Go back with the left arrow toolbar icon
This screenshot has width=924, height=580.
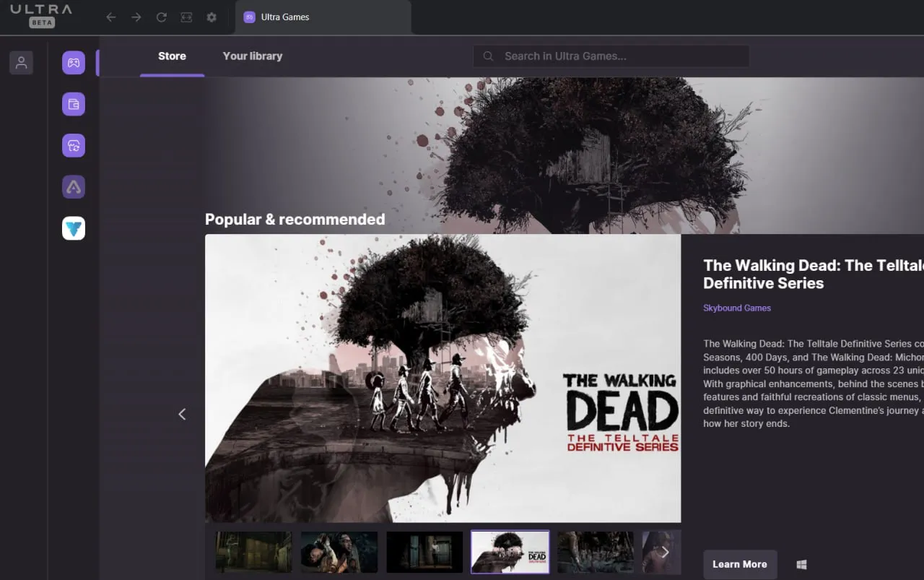110,17
